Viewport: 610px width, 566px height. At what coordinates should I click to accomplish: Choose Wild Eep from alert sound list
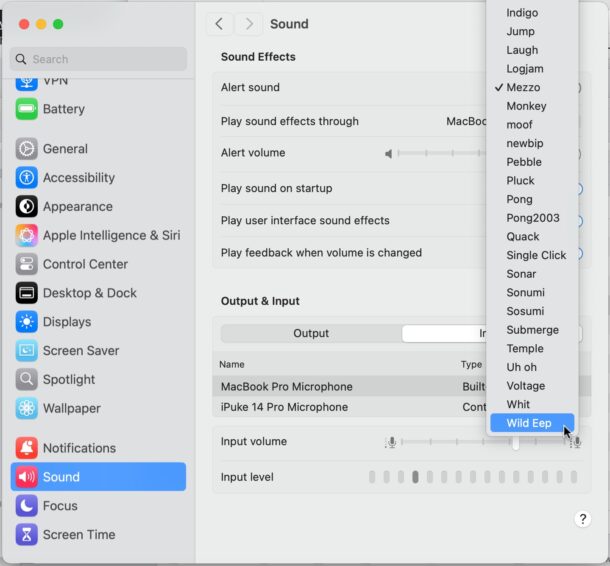click(529, 423)
